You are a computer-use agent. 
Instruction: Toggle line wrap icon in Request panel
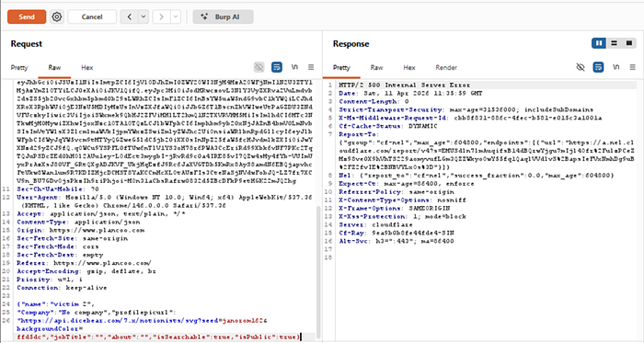click(x=277, y=67)
